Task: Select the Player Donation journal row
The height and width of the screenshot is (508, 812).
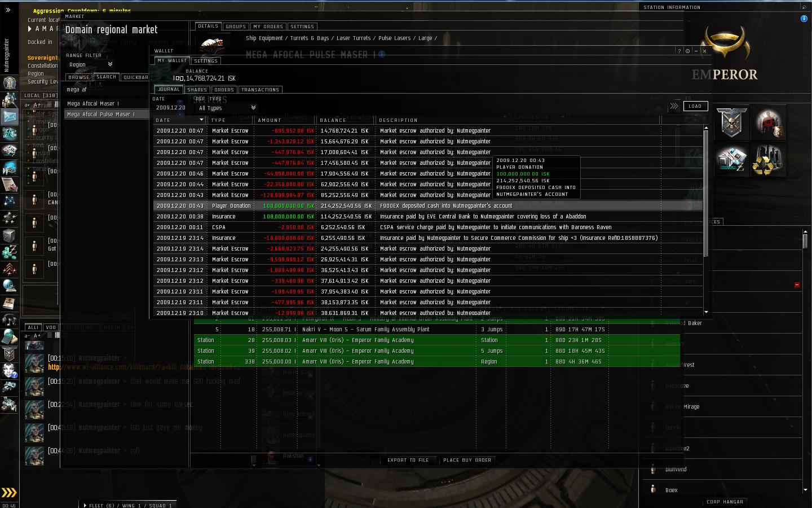Action: (428, 206)
